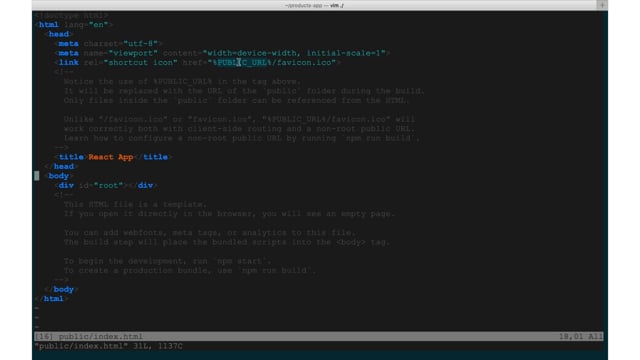Click the comment line 'It will be replaced with the URL'
Image resolution: width=640 pixels, height=360 pixels.
pyautogui.click(x=244, y=91)
